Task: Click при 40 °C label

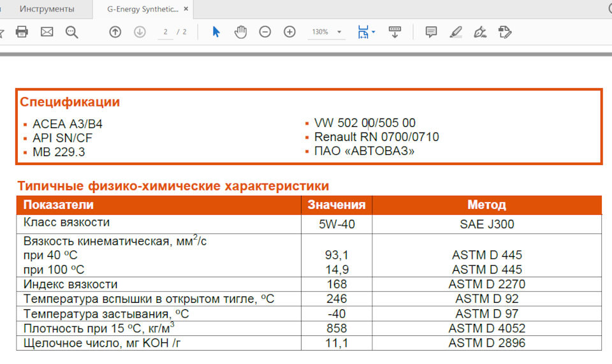Action: tap(50, 255)
